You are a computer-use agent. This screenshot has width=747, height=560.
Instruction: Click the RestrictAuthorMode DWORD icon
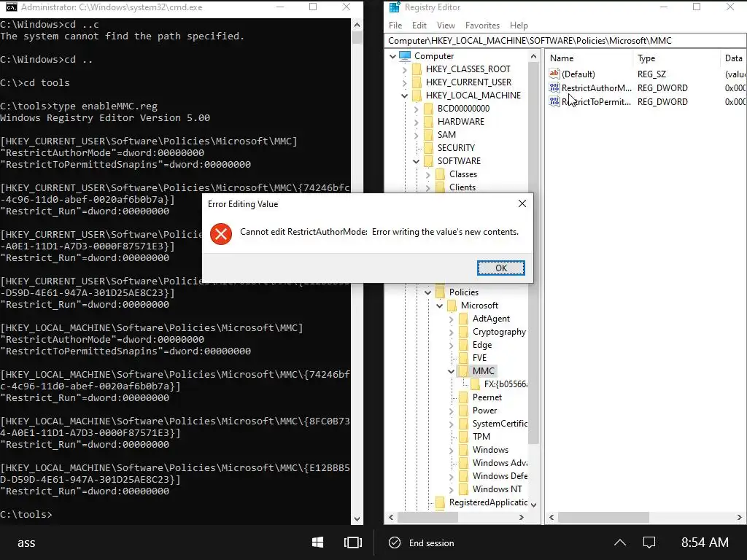coord(554,87)
